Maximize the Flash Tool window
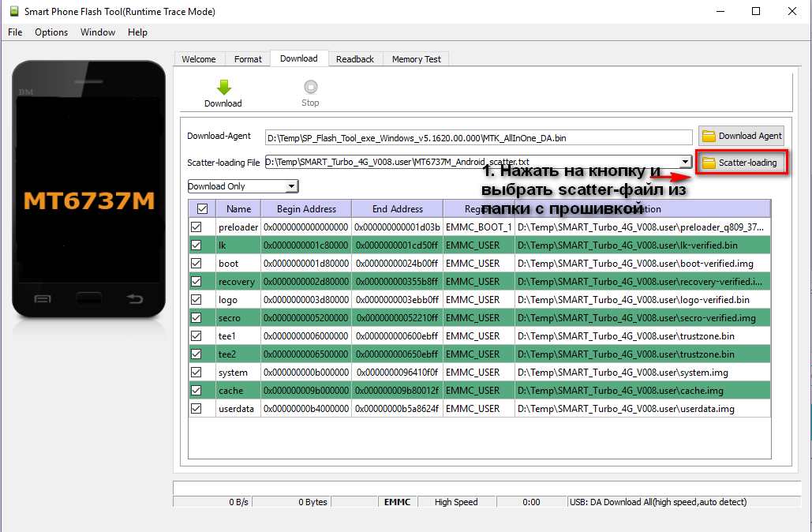 [755, 11]
